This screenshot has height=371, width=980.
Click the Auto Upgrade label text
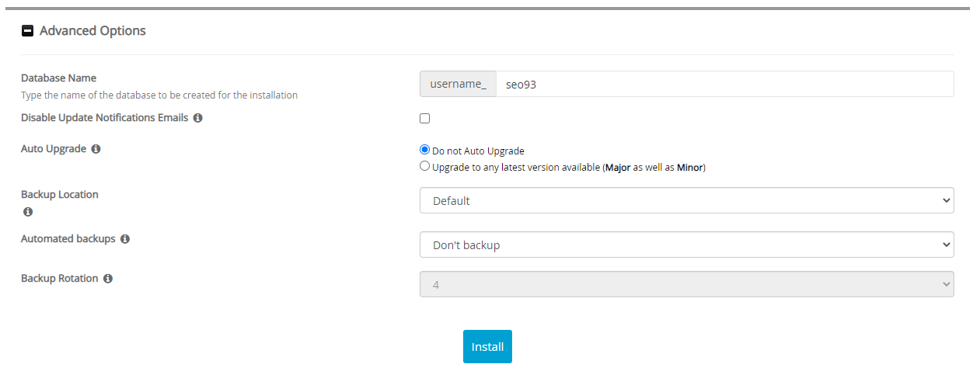(x=54, y=149)
